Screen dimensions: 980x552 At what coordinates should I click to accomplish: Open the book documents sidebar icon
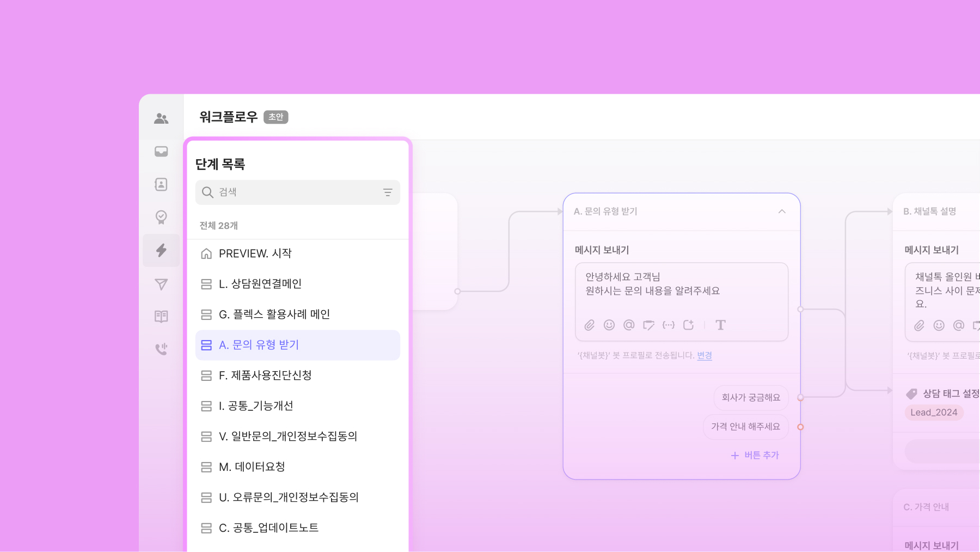[x=161, y=317]
